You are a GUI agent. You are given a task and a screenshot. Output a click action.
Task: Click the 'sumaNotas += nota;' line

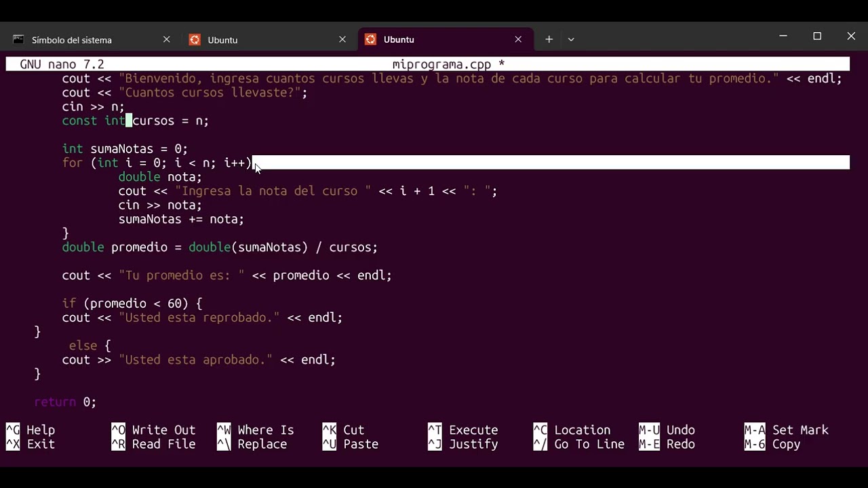[181, 219]
